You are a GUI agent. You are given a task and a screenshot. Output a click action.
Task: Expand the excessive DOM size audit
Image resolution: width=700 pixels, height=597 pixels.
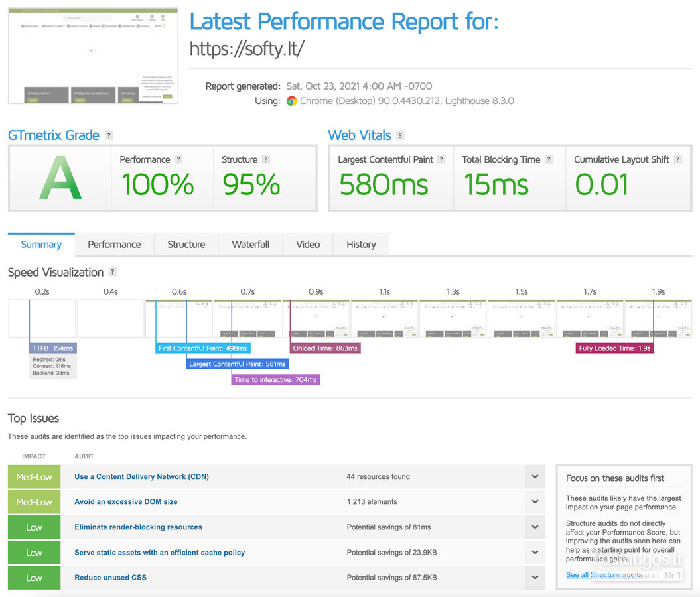[535, 502]
